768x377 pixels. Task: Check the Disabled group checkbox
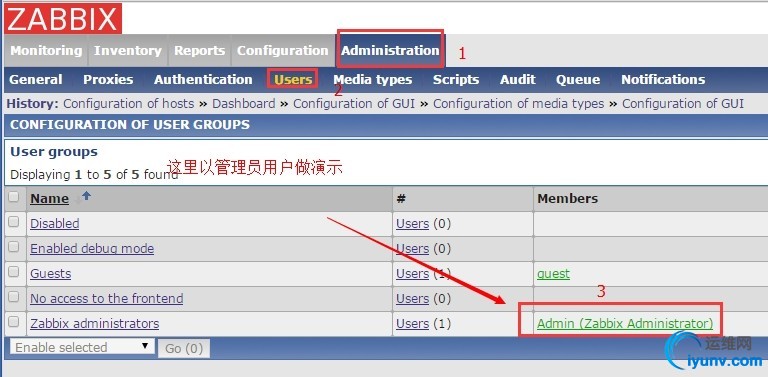[x=14, y=222]
